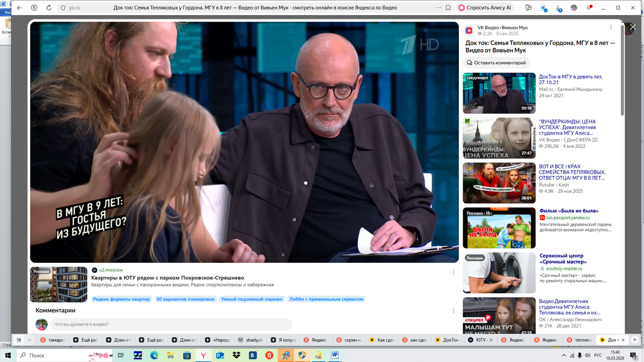Open the VK Видео source icon

tap(469, 31)
